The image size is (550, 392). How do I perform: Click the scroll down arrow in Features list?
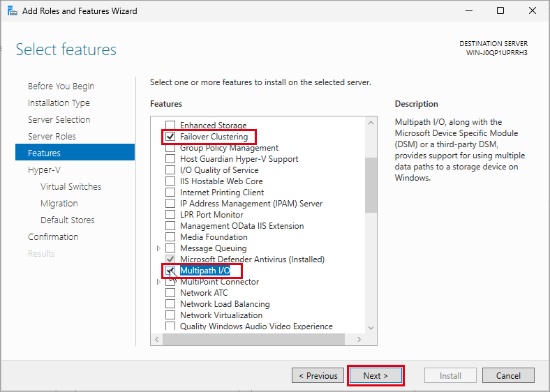coord(371,328)
